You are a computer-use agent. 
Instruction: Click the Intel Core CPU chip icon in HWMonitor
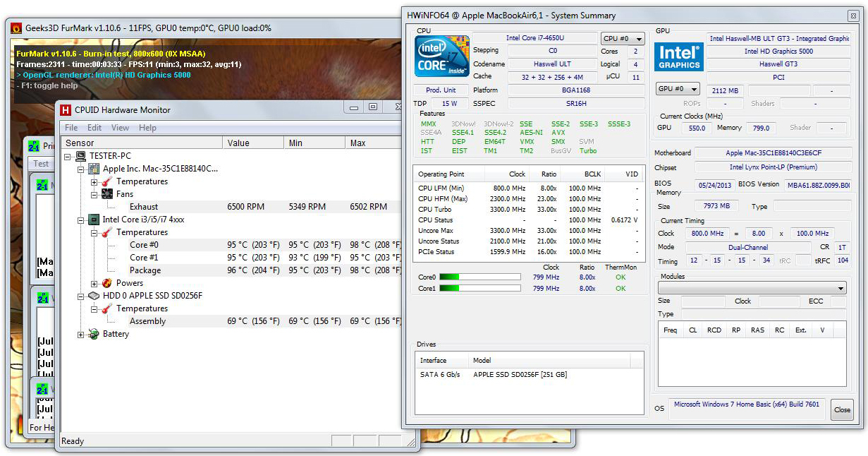[x=94, y=220]
